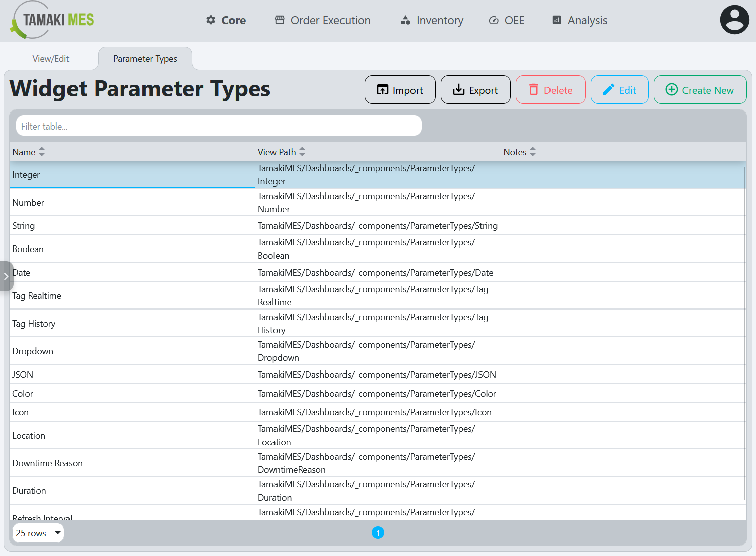
Task: Open the user profile avatar icon
Action: coord(734,20)
